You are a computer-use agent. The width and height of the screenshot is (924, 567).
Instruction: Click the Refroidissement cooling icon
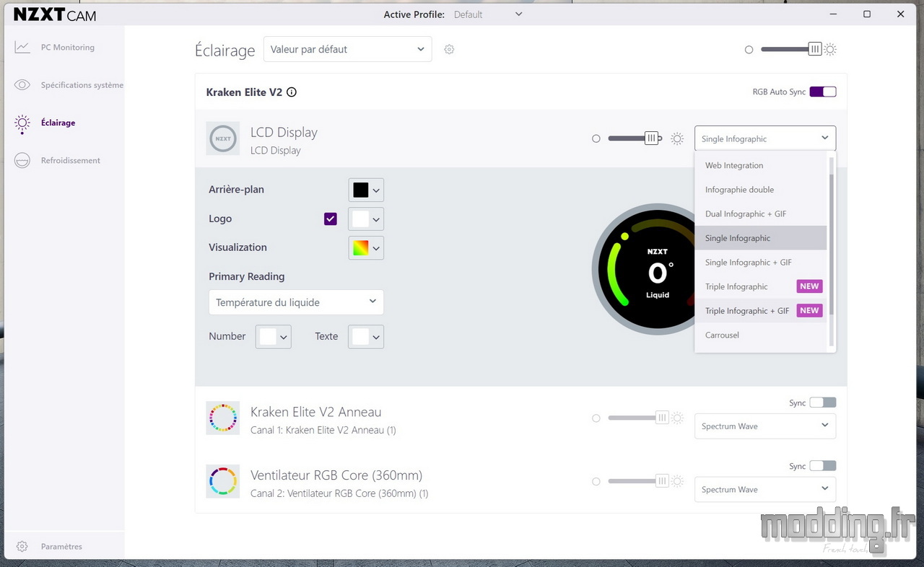pos(22,161)
